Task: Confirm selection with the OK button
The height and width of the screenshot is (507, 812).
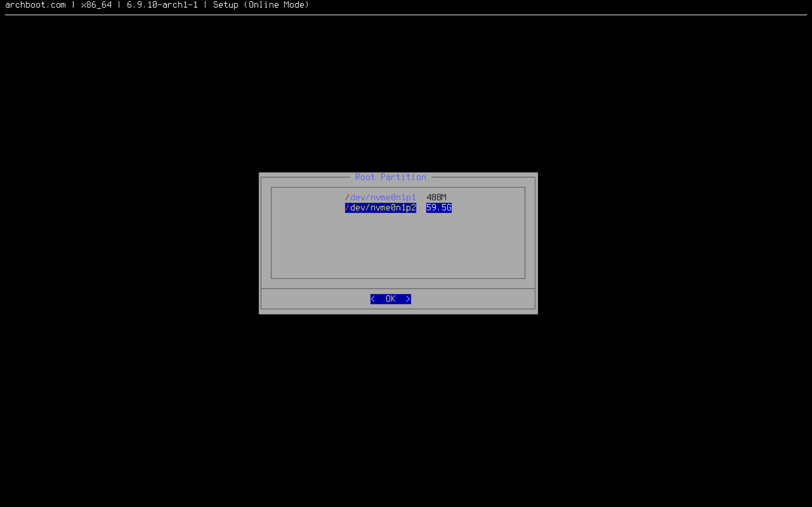Action: 390,299
